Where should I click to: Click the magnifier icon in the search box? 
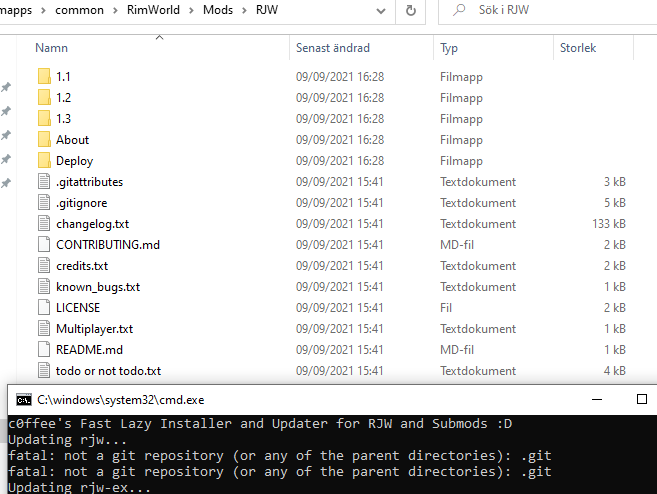tap(459, 10)
